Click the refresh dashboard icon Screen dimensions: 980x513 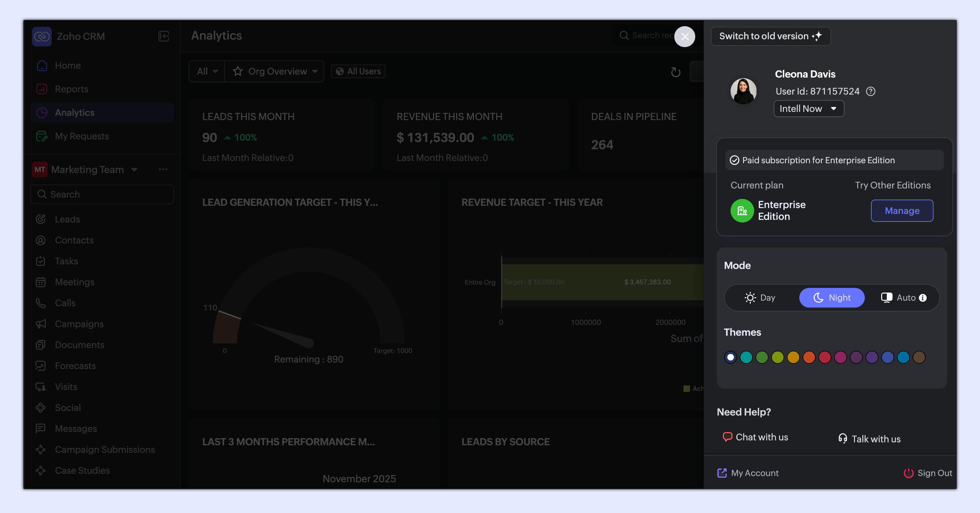pos(675,72)
